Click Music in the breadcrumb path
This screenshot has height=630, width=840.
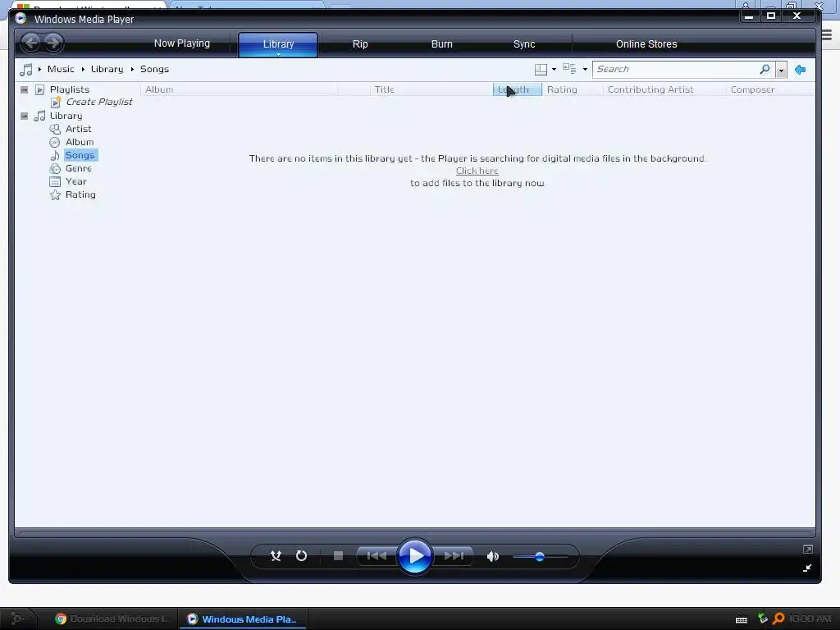pos(61,69)
